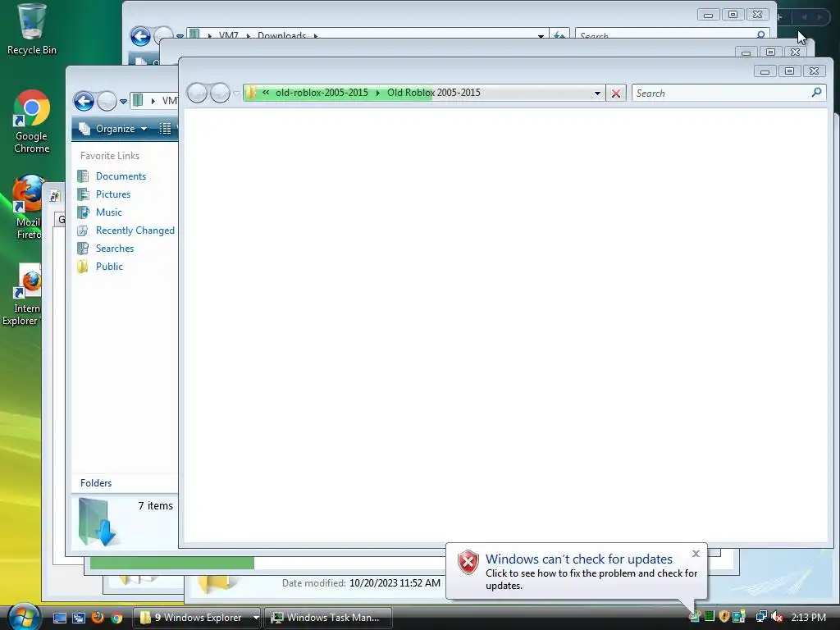Go back in the Downloads window
The width and height of the screenshot is (840, 630).
(140, 36)
